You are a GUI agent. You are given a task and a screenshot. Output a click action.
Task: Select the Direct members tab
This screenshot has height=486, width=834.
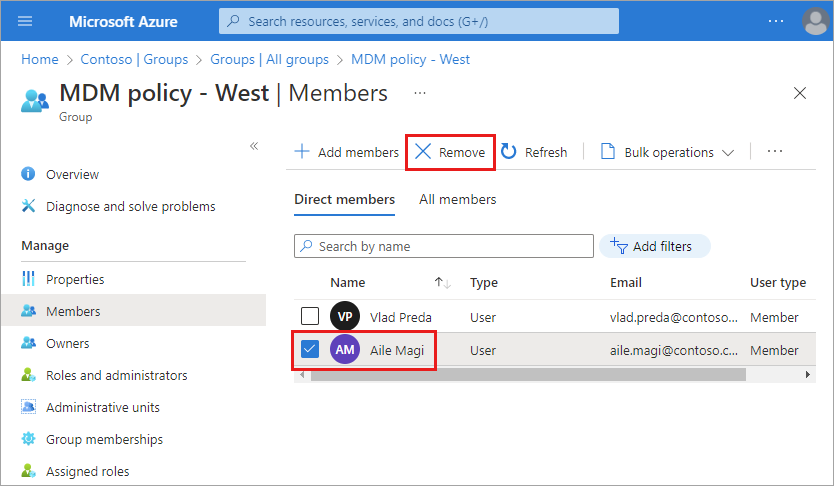(x=344, y=199)
